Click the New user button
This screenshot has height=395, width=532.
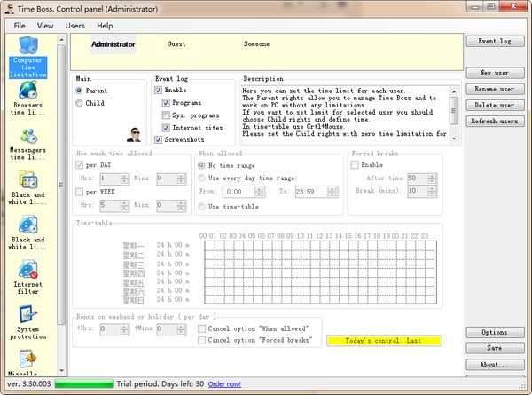point(495,73)
